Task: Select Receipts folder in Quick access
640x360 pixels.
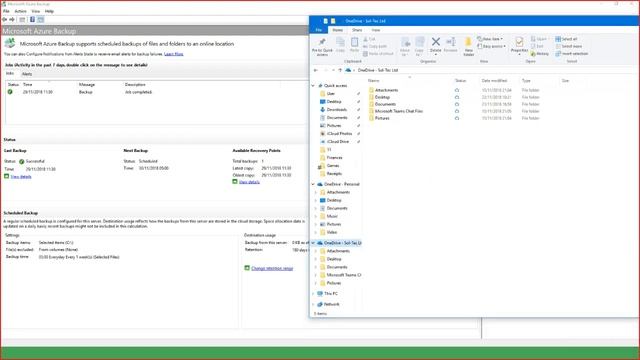Action: (x=334, y=174)
